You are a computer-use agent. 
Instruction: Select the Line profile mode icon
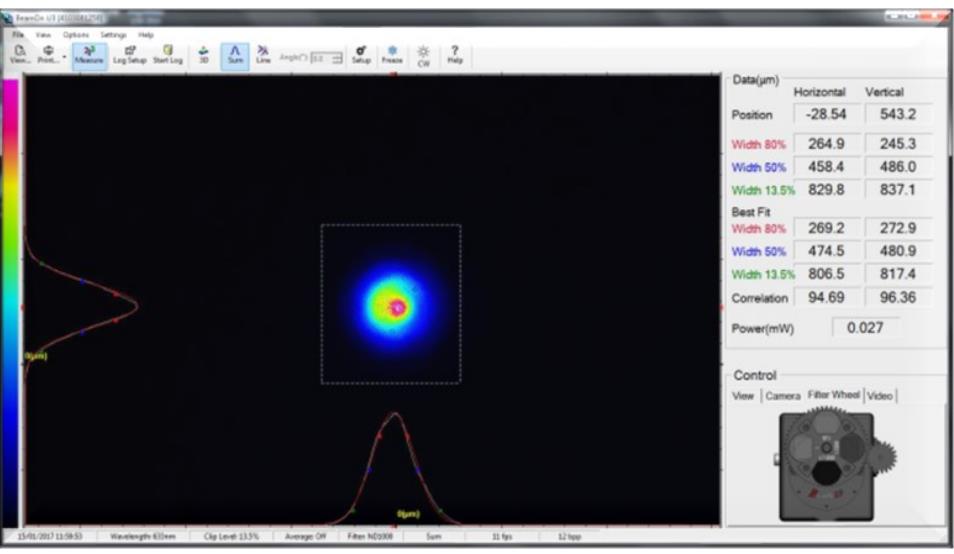tap(263, 53)
